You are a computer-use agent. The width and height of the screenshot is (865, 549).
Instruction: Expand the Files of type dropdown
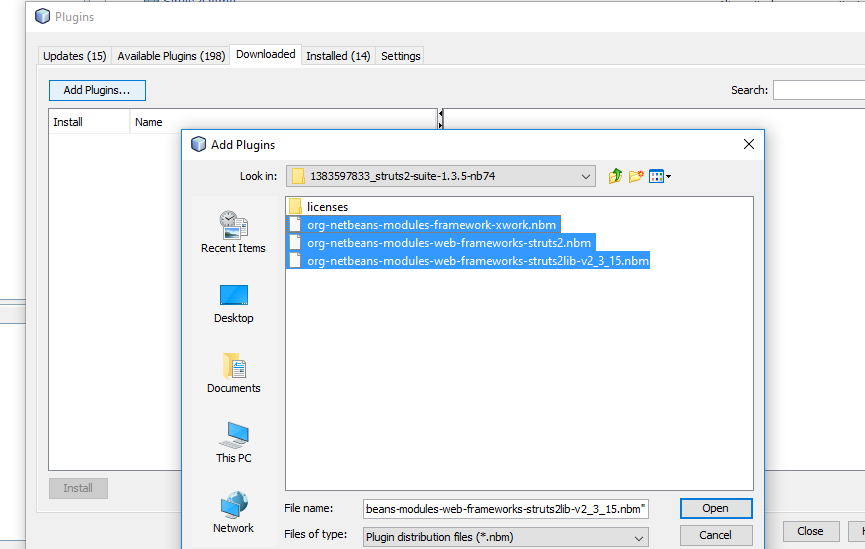point(638,537)
